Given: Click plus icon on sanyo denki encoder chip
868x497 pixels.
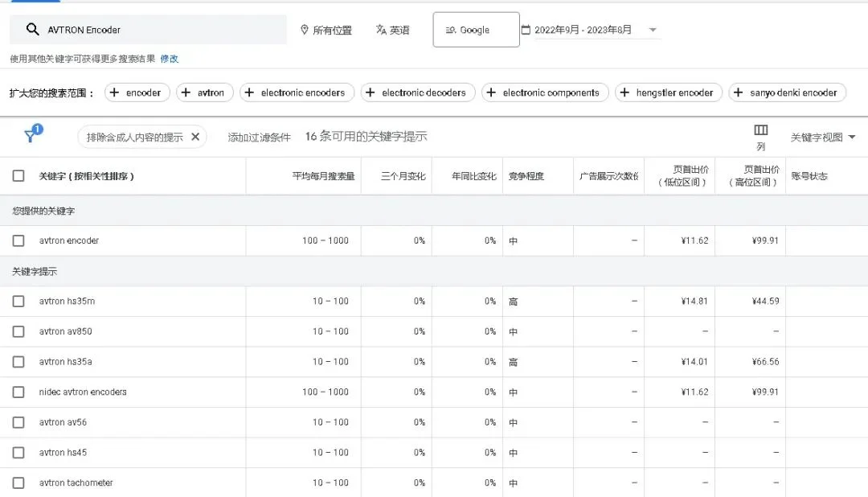Looking at the screenshot, I should (738, 92).
